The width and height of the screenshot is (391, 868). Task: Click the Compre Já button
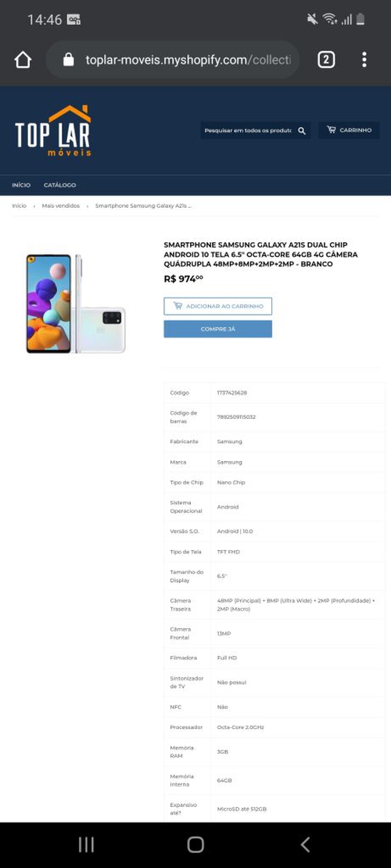click(x=217, y=329)
